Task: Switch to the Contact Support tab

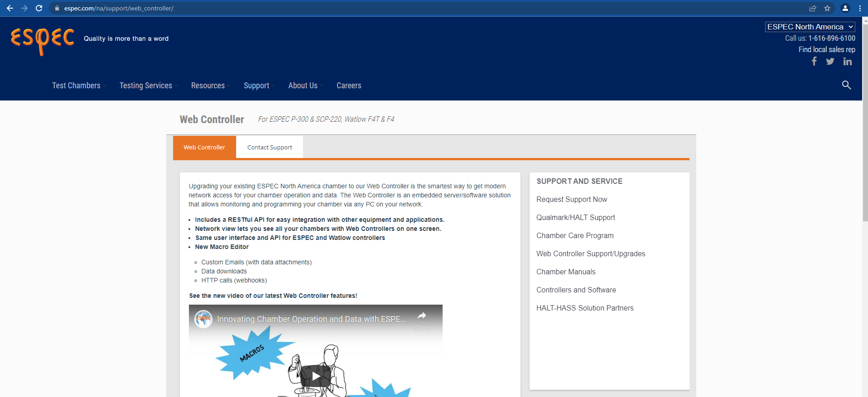Action: coord(270,147)
